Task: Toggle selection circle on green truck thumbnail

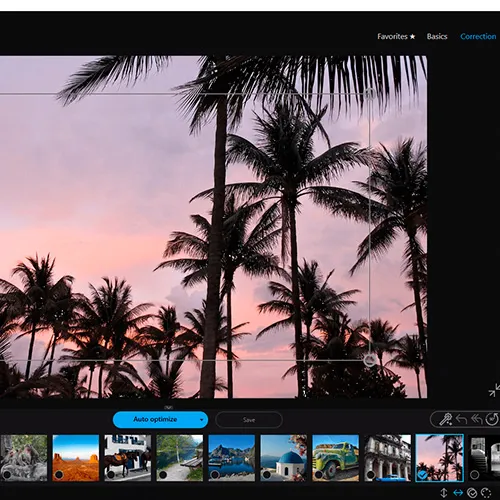Action: coord(319,474)
